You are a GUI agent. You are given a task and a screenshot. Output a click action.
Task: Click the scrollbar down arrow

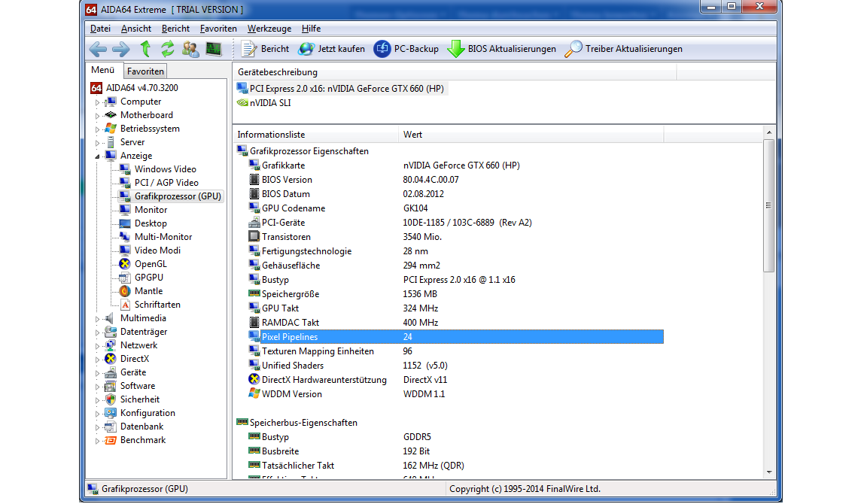(x=769, y=473)
